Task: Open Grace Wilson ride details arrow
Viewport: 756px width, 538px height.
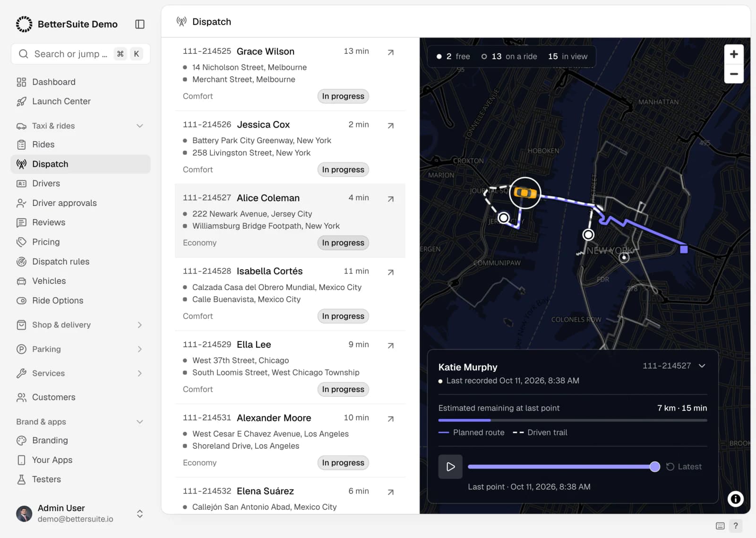Action: coord(391,52)
